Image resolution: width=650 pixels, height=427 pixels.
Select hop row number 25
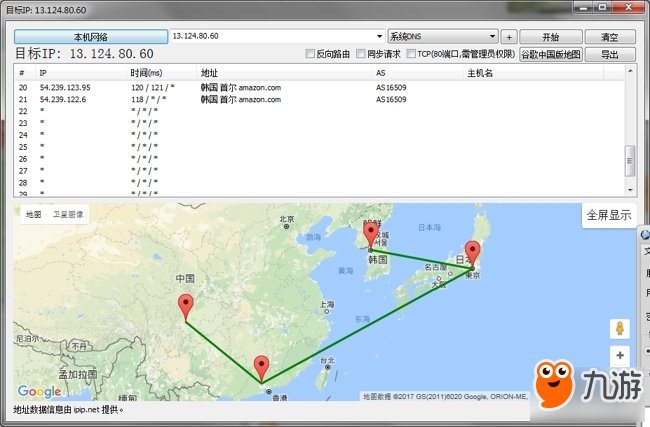tap(319, 147)
